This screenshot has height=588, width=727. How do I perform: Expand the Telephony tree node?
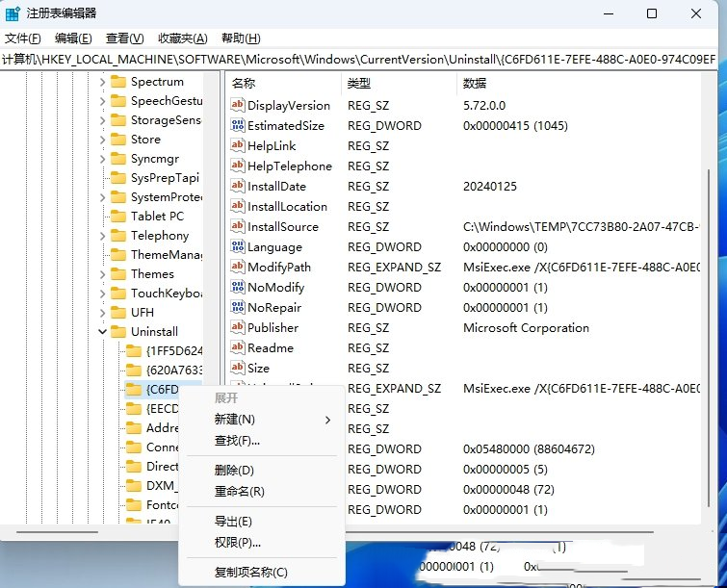pos(102,236)
